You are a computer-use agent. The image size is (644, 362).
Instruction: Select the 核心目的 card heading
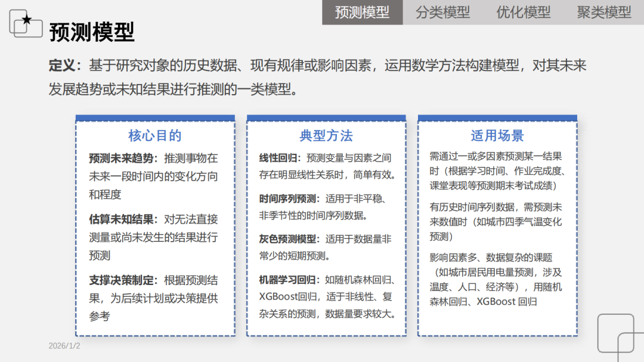pyautogui.click(x=155, y=136)
